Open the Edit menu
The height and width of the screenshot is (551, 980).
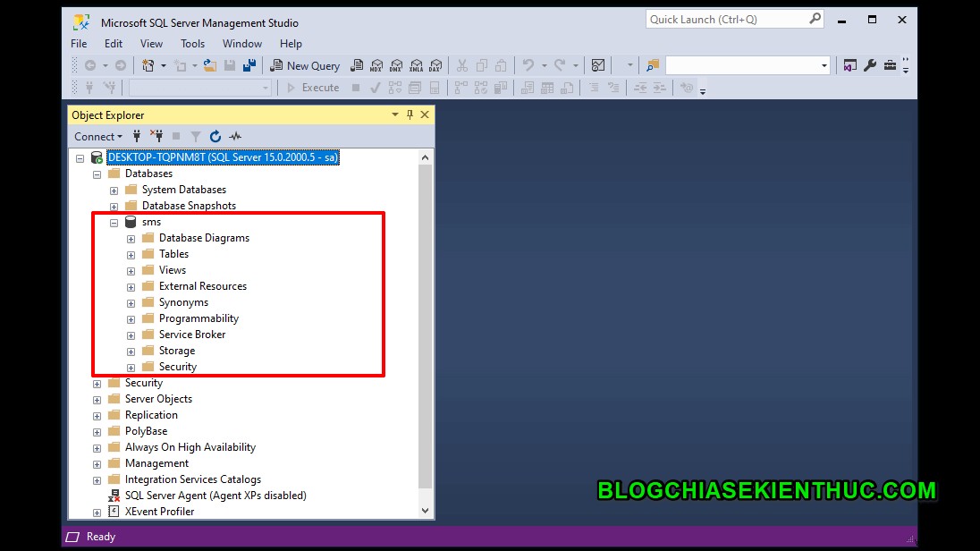pos(114,44)
